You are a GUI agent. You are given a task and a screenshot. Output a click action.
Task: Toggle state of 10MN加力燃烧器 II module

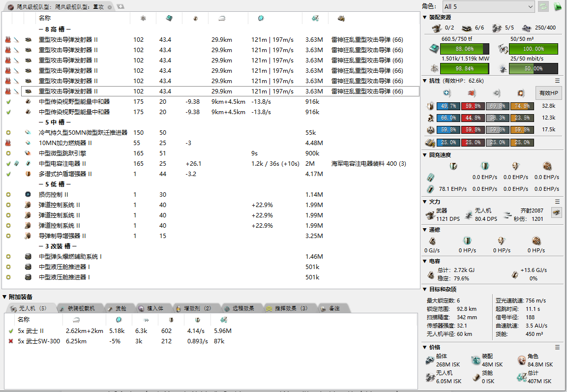click(x=8, y=143)
